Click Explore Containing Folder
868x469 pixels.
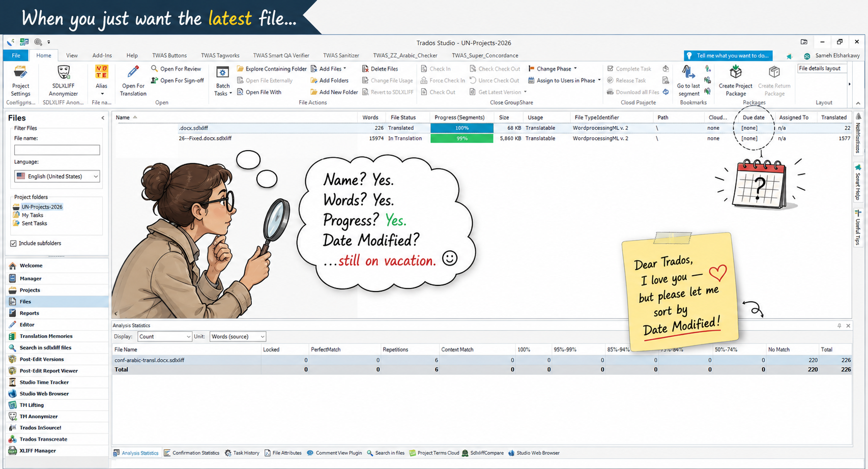point(272,69)
